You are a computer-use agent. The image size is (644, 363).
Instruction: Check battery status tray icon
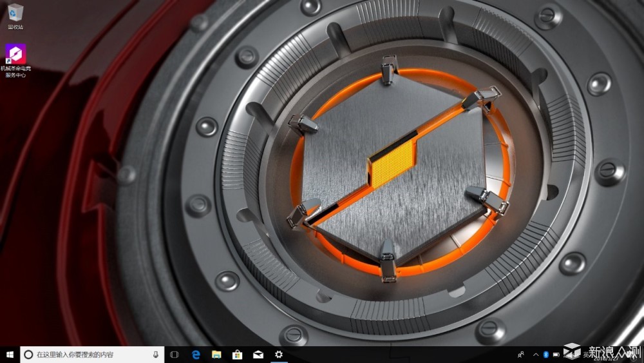click(x=556, y=355)
